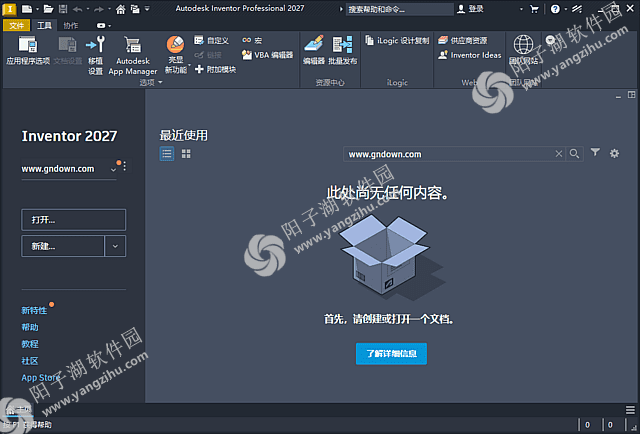Open Application Options (应用程序选项)
Screen dimensions: 640x434
pos(28,51)
